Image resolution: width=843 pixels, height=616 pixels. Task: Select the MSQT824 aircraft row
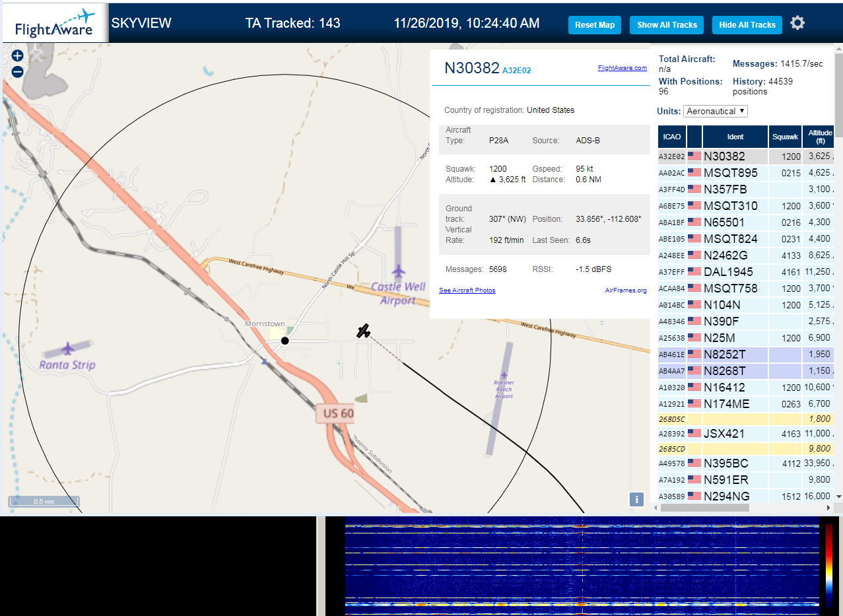[x=746, y=239]
